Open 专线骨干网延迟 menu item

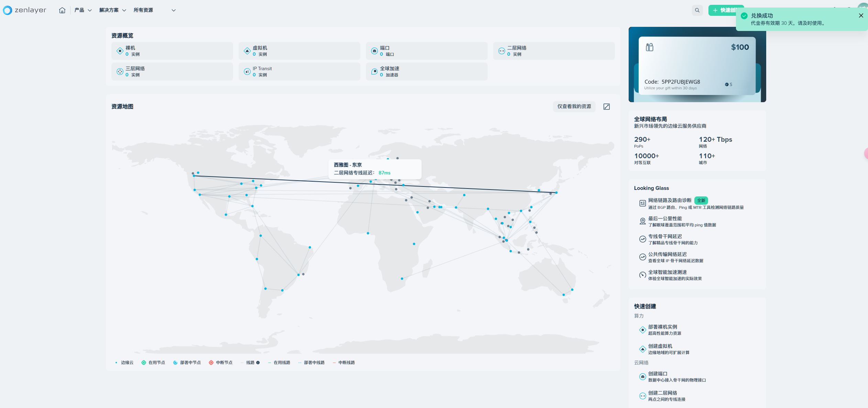pos(665,236)
